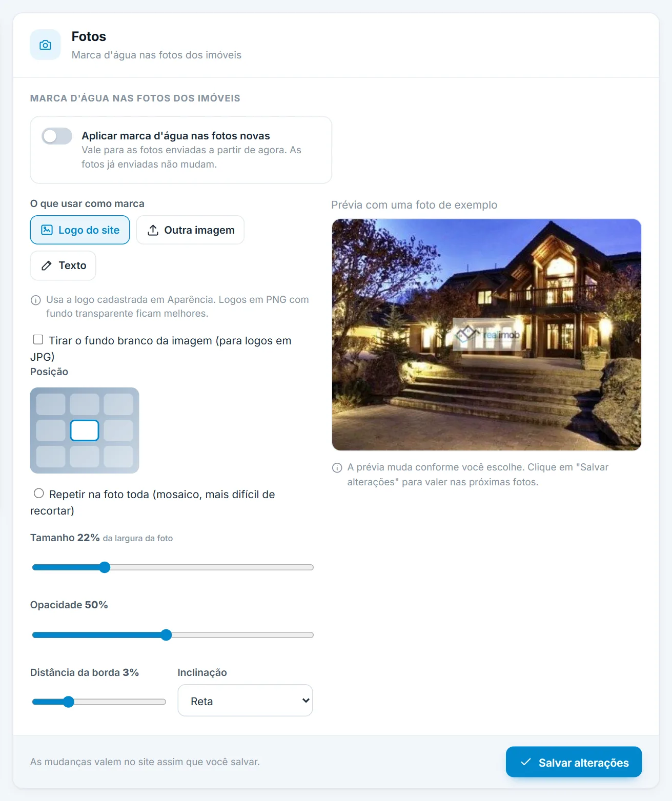Adjust the Opacidade slider handle
The height and width of the screenshot is (801, 672).
pos(166,635)
